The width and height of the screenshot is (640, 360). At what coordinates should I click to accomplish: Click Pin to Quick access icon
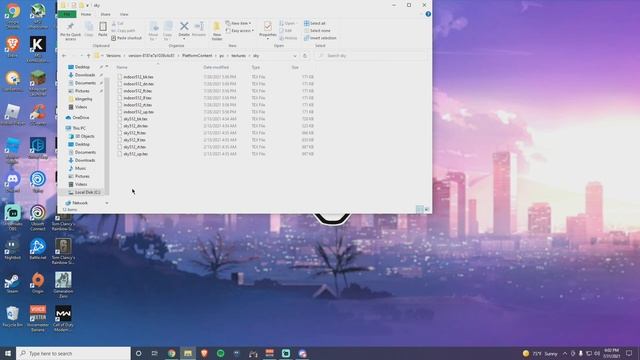pos(70,31)
